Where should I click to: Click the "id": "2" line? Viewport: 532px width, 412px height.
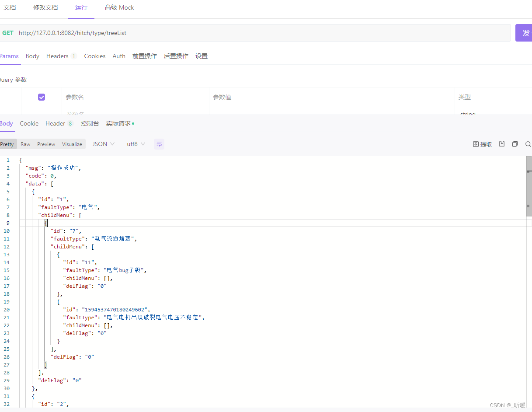coord(53,404)
